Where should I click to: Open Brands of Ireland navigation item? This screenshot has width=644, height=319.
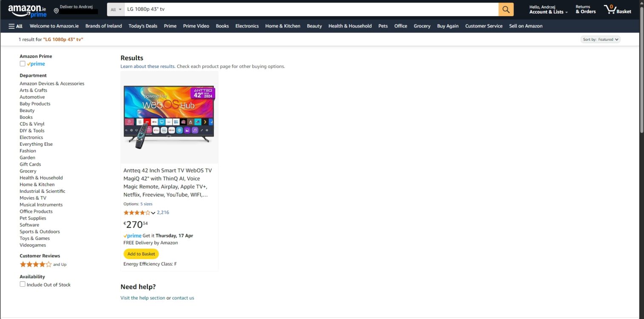104,26
